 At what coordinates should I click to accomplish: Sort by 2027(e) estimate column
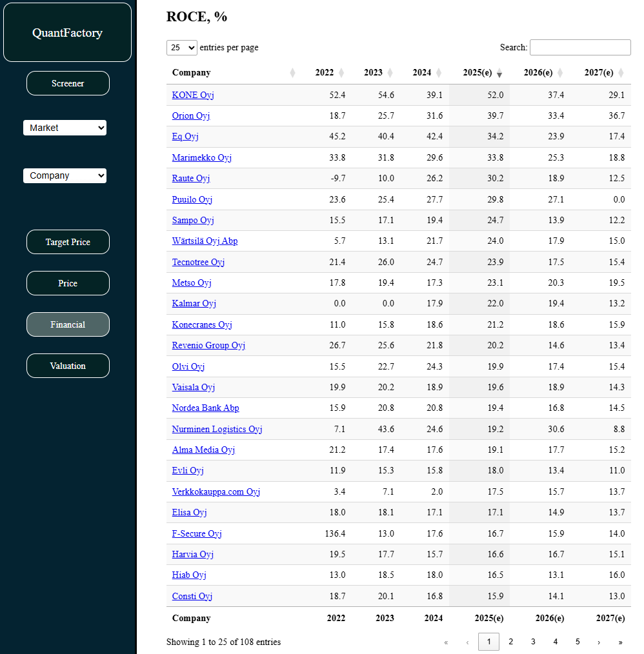(x=621, y=73)
